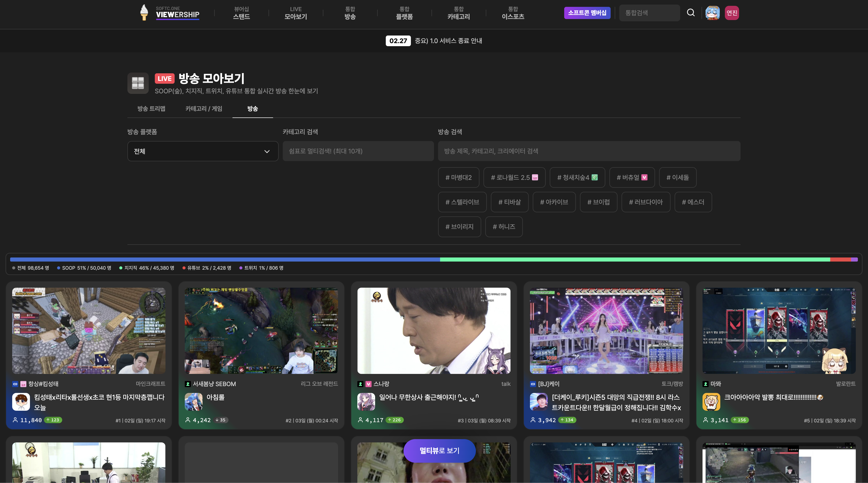Select the # 허니즈 tag
Screen dimensions: 868x483
504,227
